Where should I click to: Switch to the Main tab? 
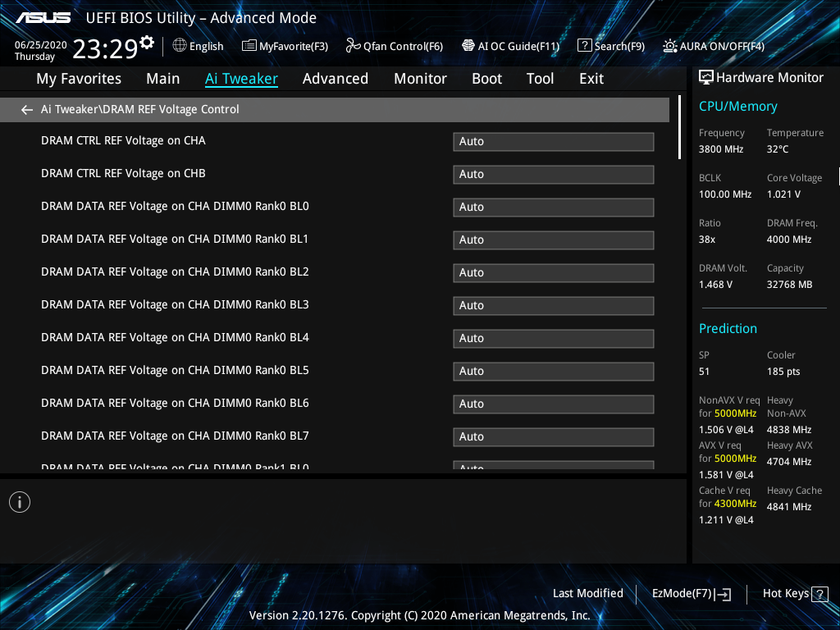(x=163, y=79)
